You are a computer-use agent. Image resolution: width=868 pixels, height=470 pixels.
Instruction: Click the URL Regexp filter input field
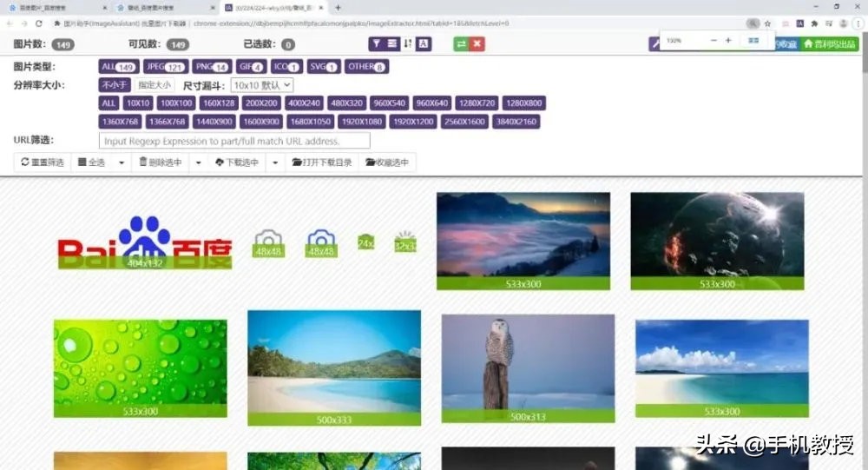tap(234, 141)
